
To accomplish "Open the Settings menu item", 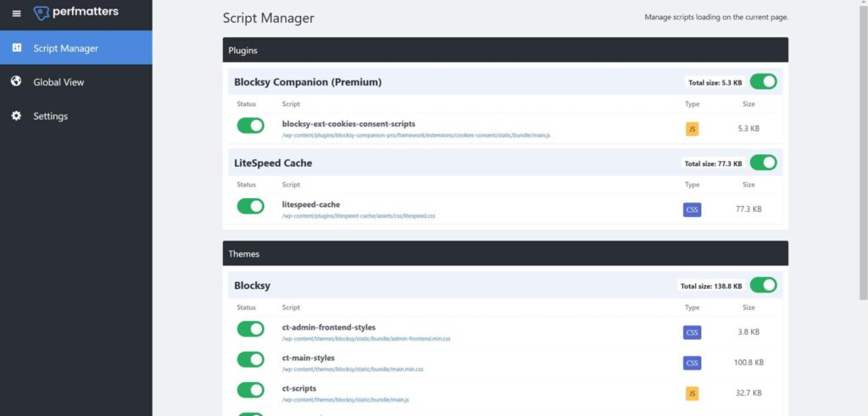I will 50,116.
